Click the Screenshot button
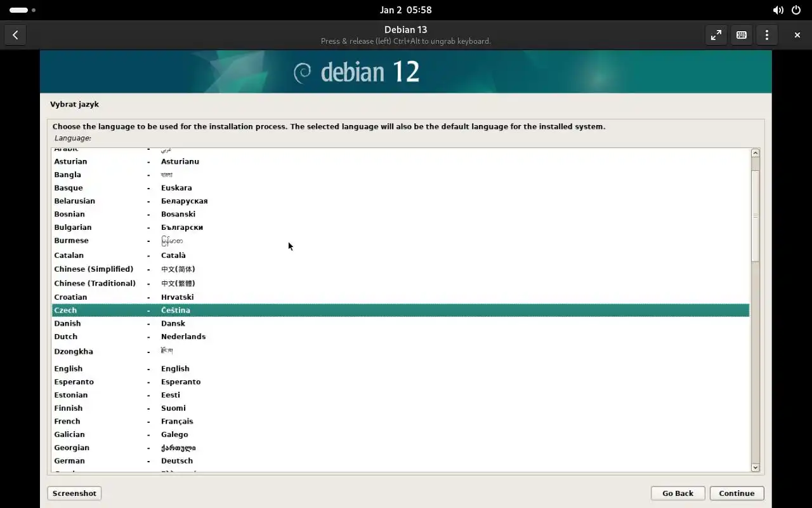This screenshot has width=812, height=508. (x=74, y=493)
